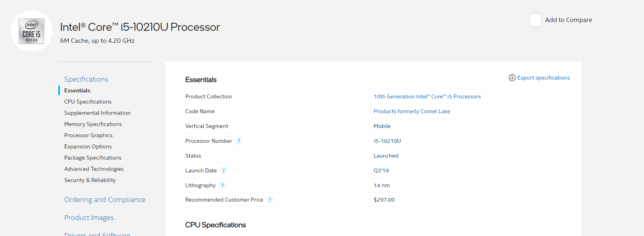Select Processor Graphics in sidebar

88,135
